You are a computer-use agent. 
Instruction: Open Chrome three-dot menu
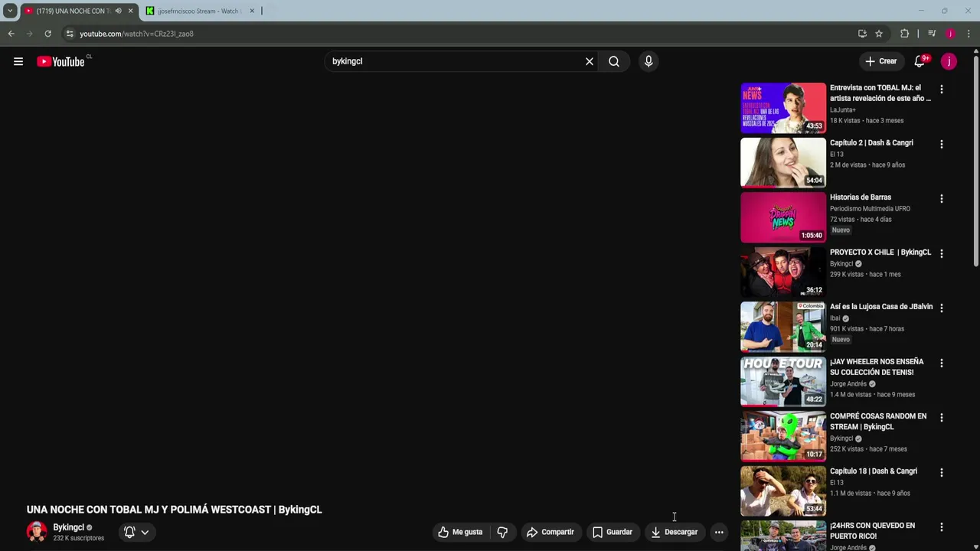(969, 34)
